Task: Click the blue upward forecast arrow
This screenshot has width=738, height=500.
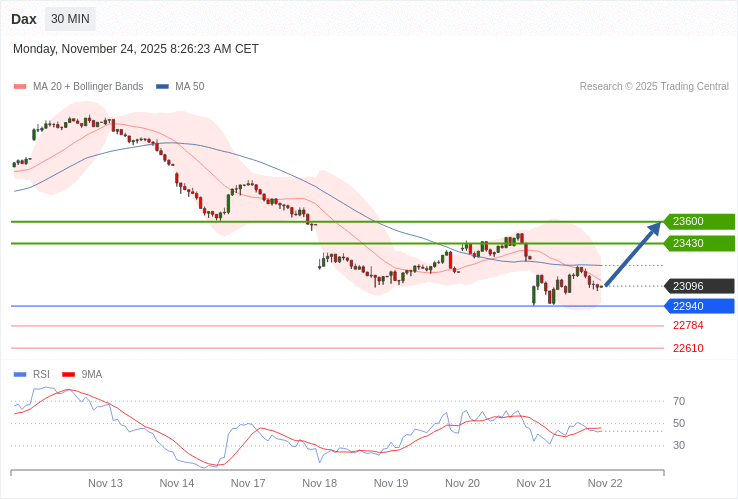Action: [x=633, y=254]
